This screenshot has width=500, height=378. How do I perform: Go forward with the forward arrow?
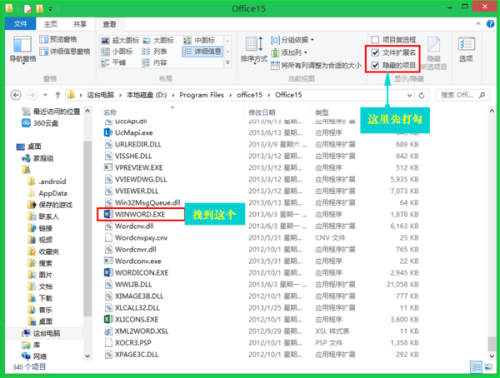32,95
